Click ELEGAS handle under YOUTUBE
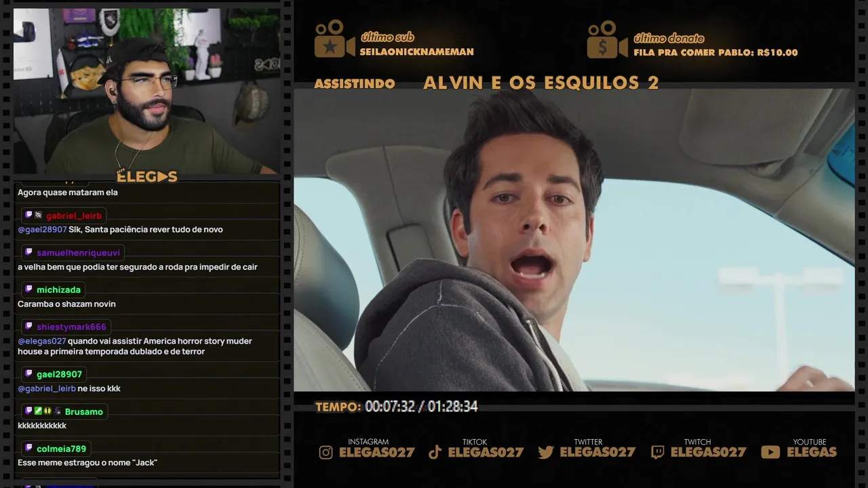The width and height of the screenshot is (868, 488). click(x=812, y=453)
